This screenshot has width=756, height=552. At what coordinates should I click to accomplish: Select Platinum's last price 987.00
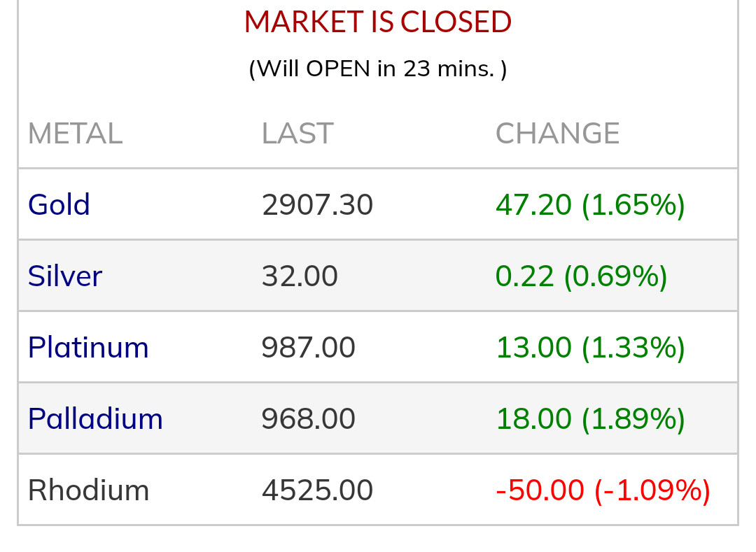[x=308, y=348]
